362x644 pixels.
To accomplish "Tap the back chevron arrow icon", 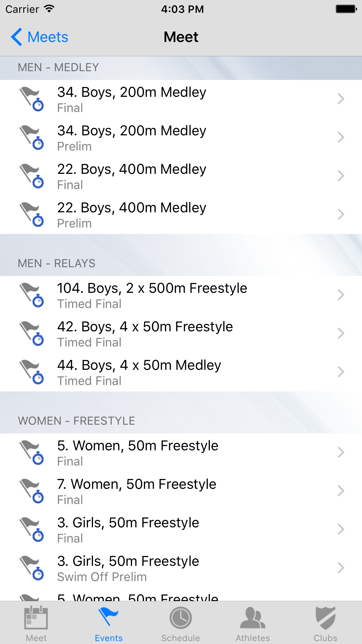I will pyautogui.click(x=17, y=37).
